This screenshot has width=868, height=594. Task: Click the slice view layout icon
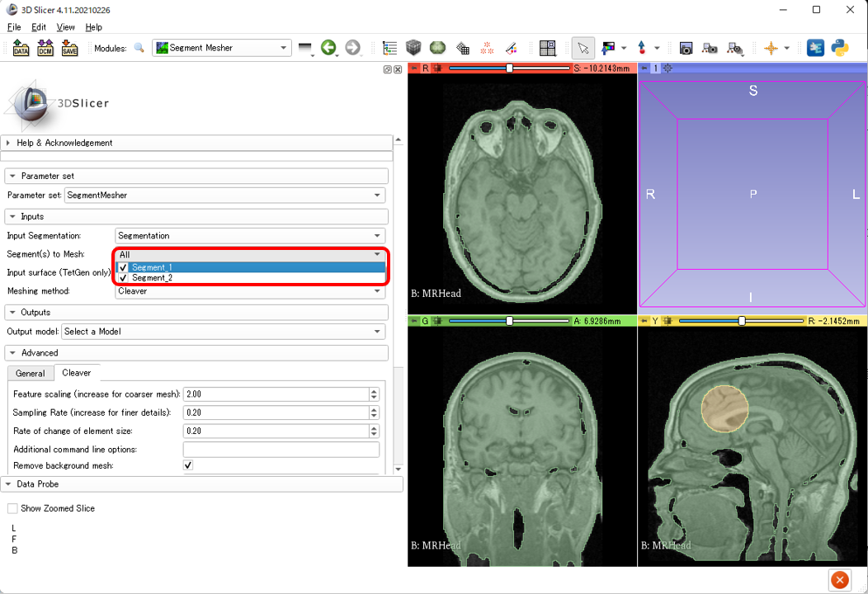pyautogui.click(x=547, y=48)
